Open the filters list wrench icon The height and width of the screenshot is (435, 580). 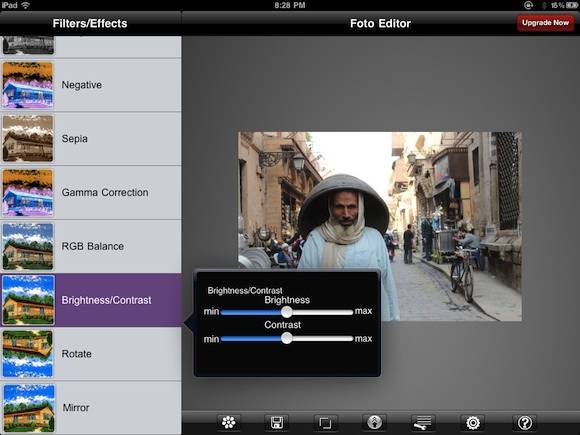423,422
